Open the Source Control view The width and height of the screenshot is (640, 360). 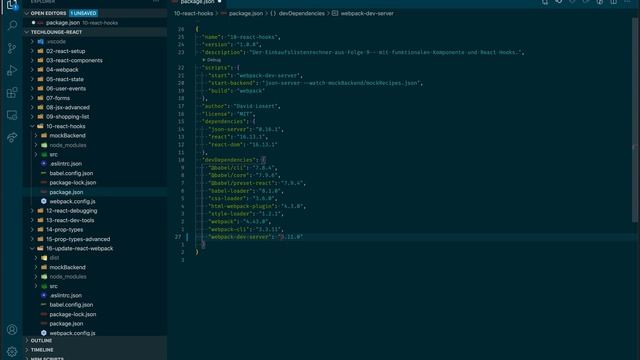click(12, 49)
